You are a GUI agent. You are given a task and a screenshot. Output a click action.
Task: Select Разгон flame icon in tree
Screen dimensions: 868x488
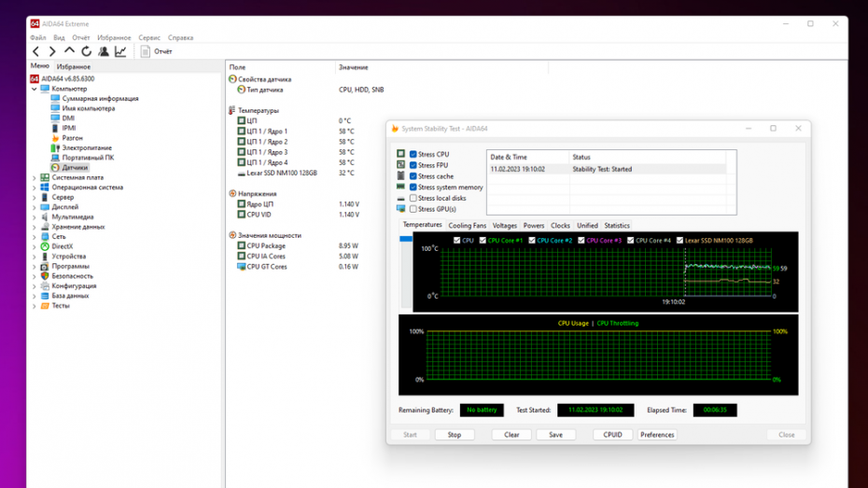(x=55, y=138)
